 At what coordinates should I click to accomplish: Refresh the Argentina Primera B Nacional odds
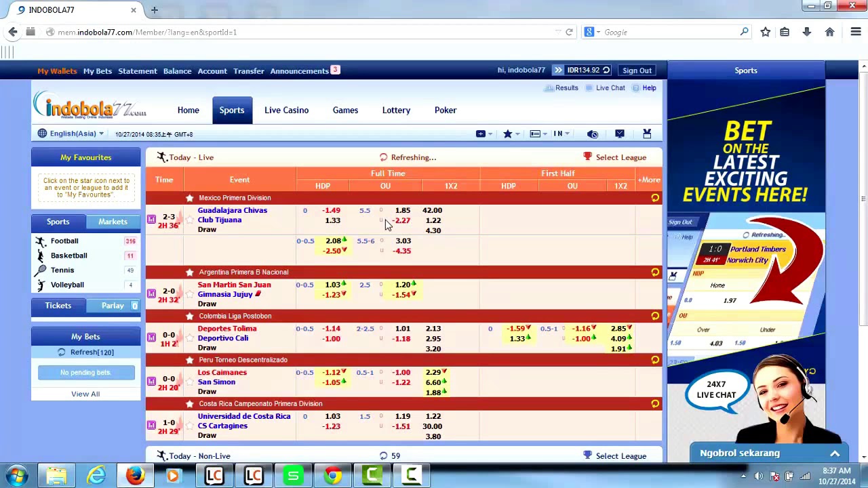[655, 272]
